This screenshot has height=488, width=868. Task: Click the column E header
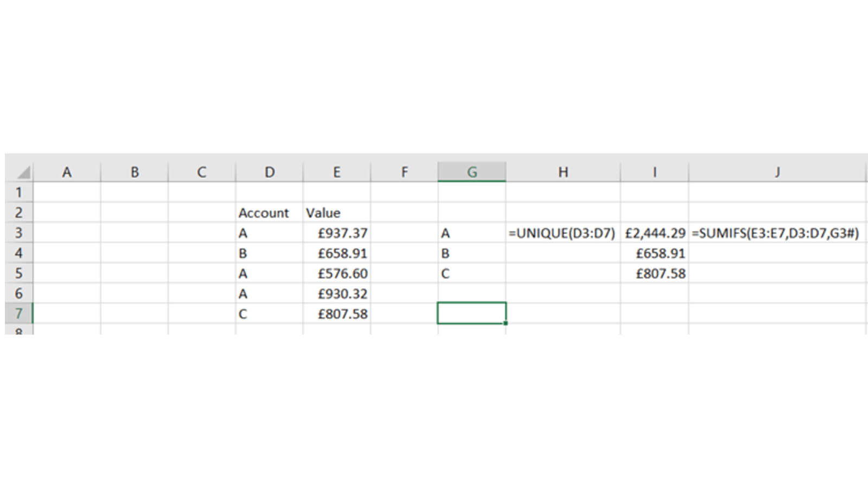336,172
